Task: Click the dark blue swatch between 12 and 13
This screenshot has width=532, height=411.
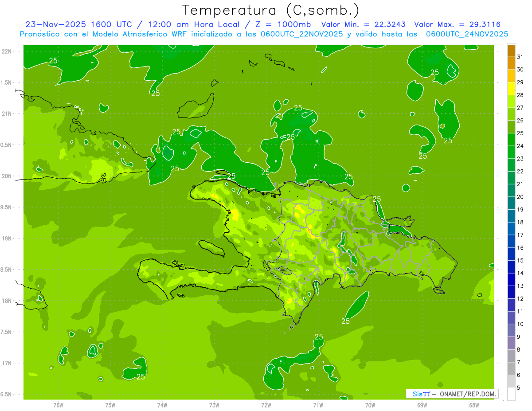Action: pos(512,292)
